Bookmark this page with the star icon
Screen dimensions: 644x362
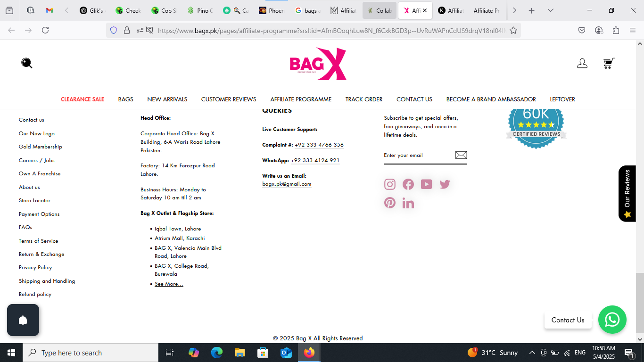[513, 30]
